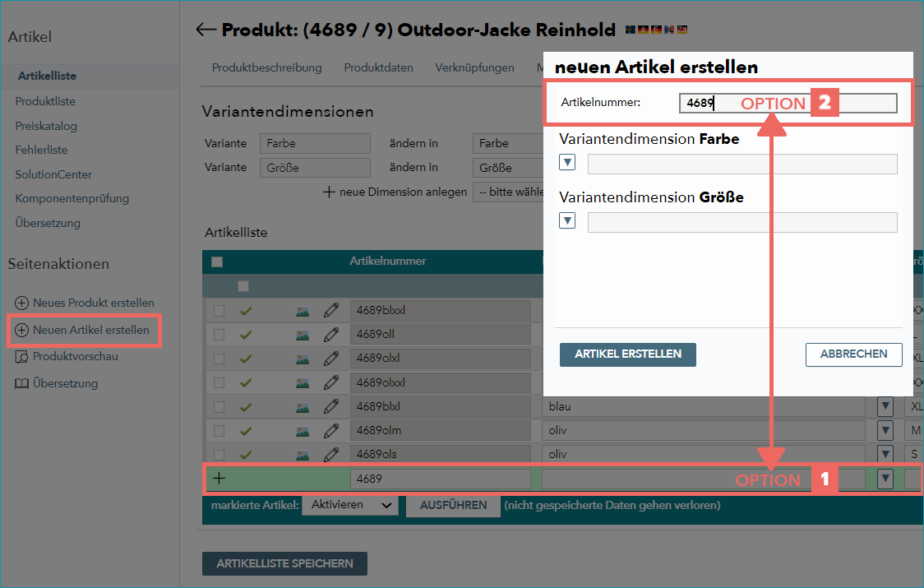
Task: Open image icon of row 4689ols
Action: tap(303, 455)
